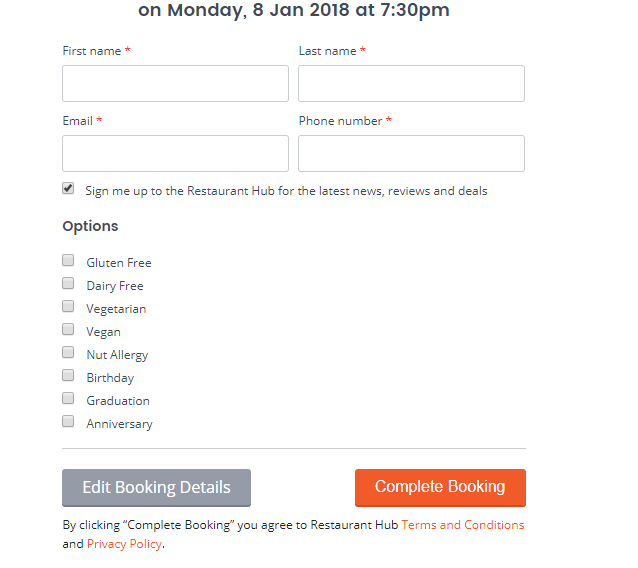
Task: Mark the Birthday checkbox
Action: point(68,375)
